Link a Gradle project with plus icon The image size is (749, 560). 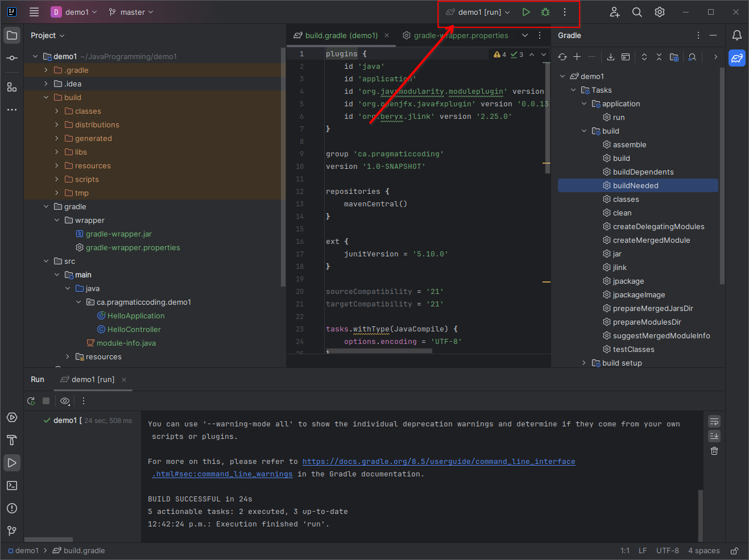click(x=577, y=57)
